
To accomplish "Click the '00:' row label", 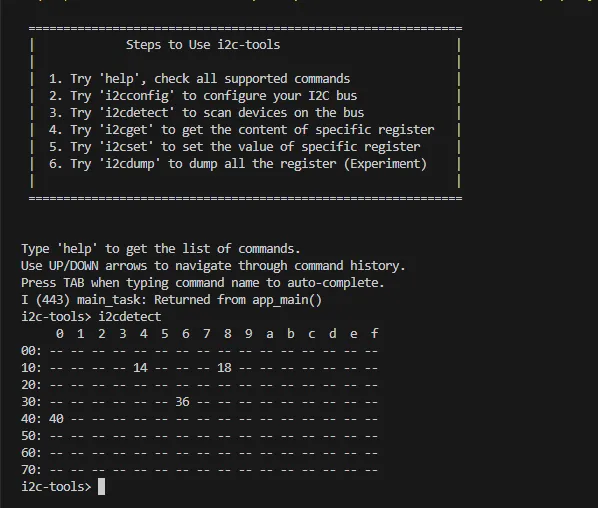I will click(31, 351).
